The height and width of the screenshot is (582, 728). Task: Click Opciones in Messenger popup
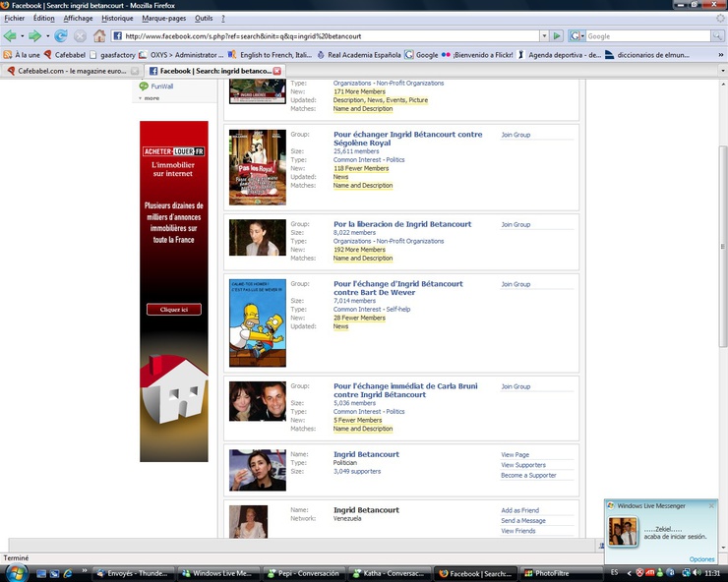701,559
